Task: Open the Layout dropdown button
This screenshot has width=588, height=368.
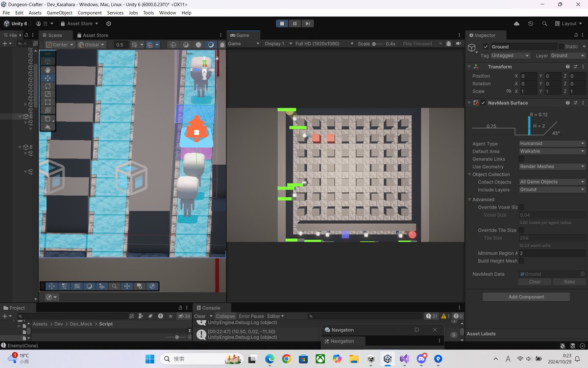Action: point(568,24)
